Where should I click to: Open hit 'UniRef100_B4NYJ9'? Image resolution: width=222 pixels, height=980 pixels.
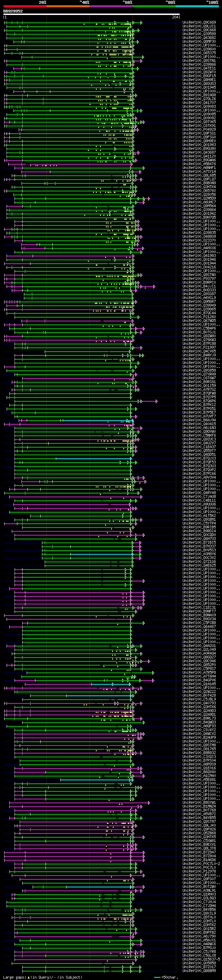pos(199,355)
